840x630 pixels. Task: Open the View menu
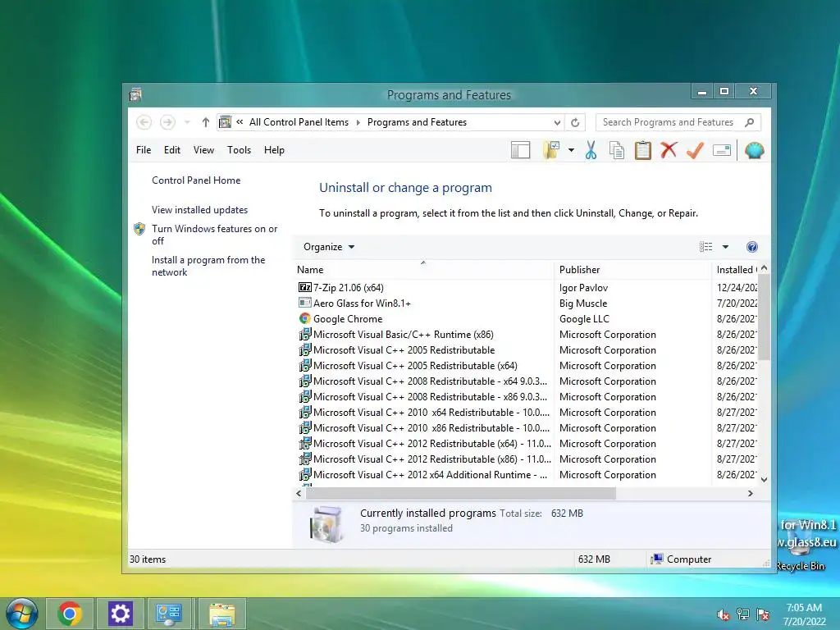click(x=203, y=150)
